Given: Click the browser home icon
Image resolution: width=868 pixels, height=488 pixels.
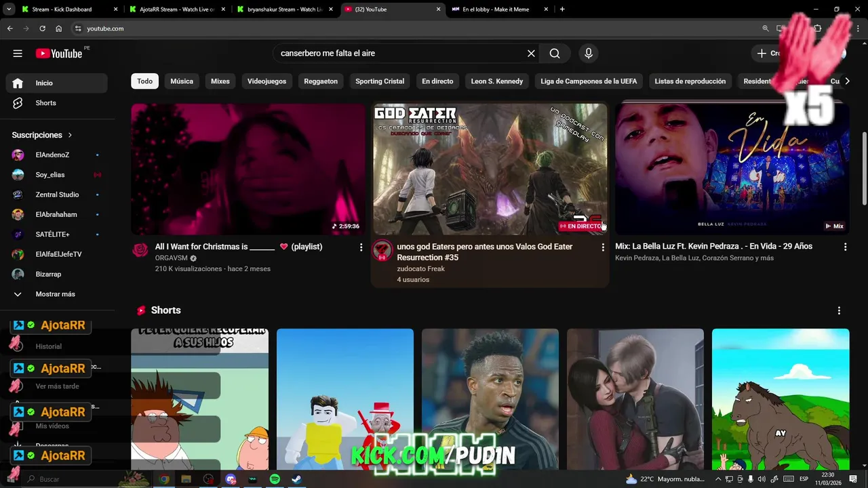Looking at the screenshot, I should coord(59,28).
